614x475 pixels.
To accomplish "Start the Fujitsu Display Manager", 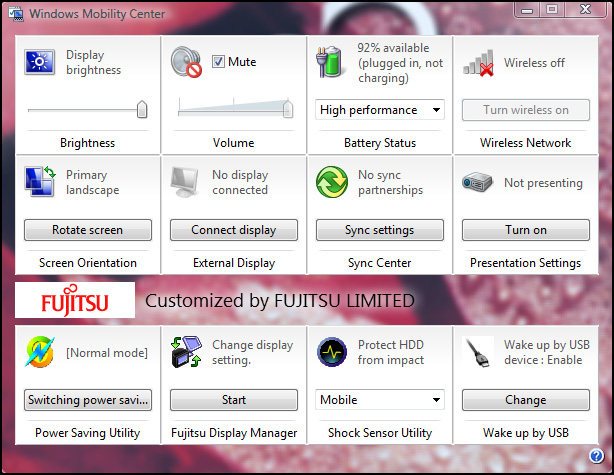I will click(234, 399).
